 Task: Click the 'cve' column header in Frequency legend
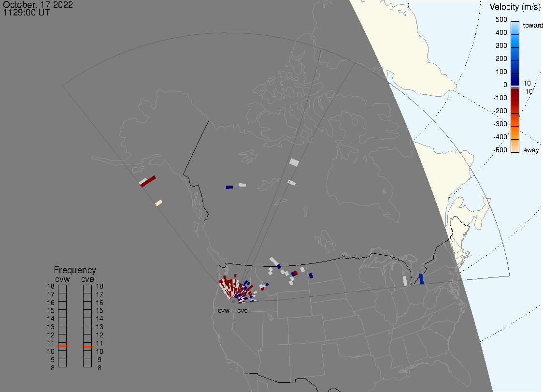tap(87, 279)
